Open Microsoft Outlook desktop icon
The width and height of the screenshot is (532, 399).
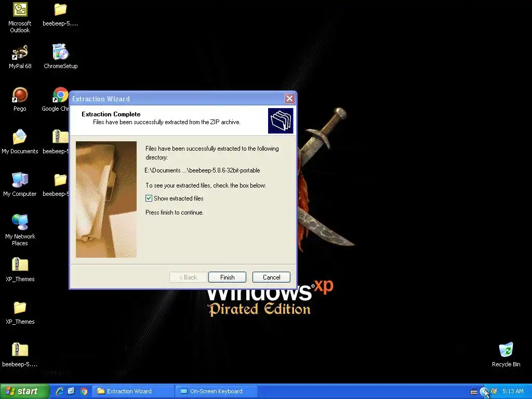pyautogui.click(x=20, y=18)
